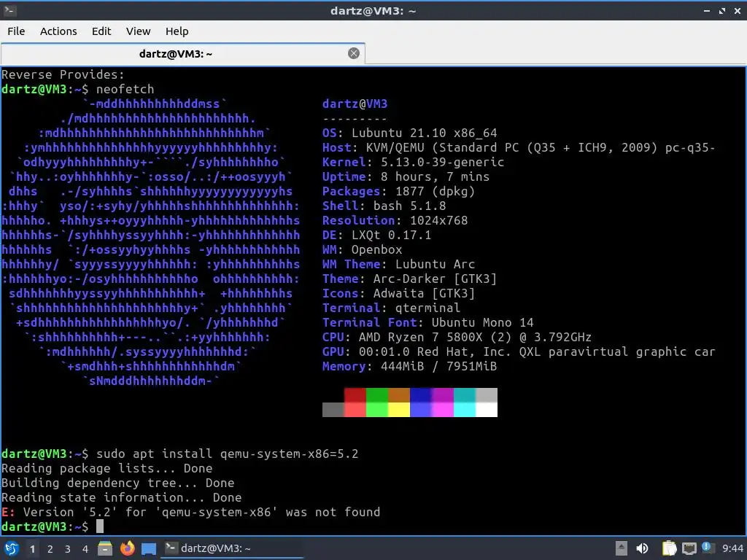Click the terminal icon in title bar
747x560 pixels.
pos(10,10)
